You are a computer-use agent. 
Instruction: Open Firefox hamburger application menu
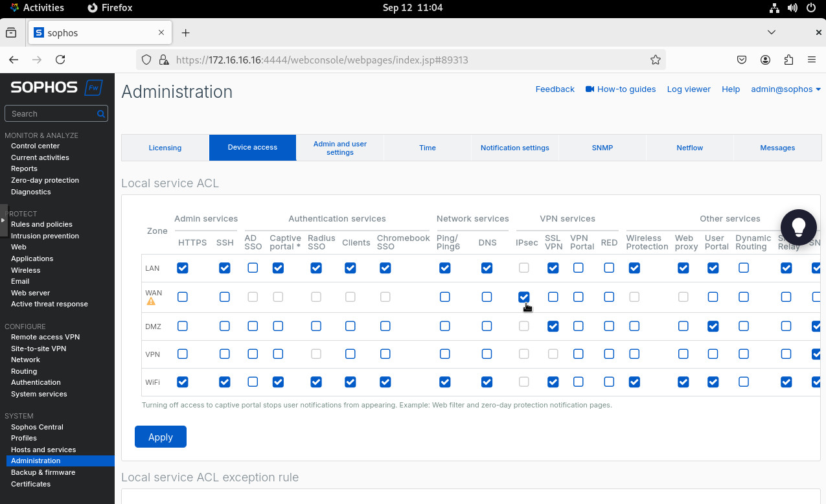click(812, 60)
